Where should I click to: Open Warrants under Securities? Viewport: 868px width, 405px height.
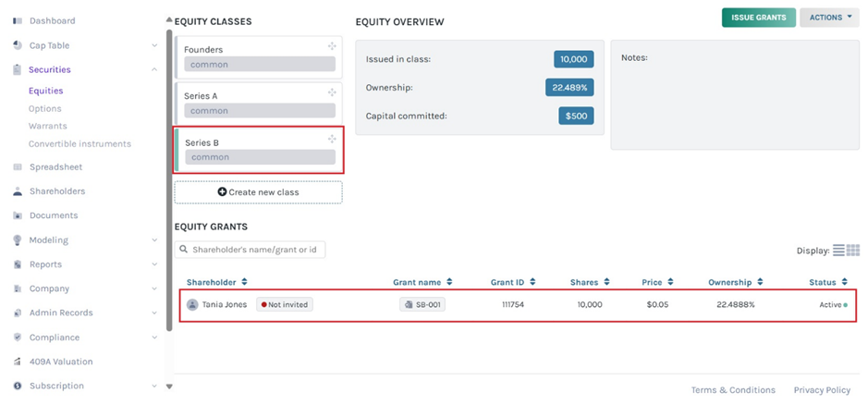(48, 126)
